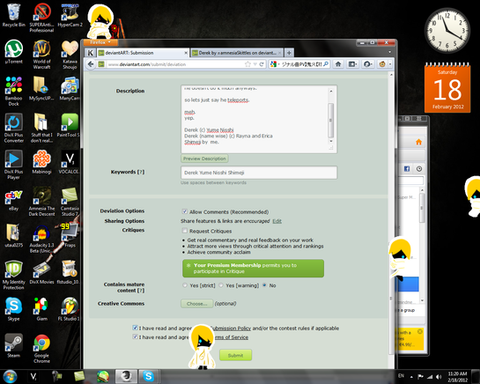Open the uTorrent desktop icon
480x384 pixels.
[x=14, y=52]
